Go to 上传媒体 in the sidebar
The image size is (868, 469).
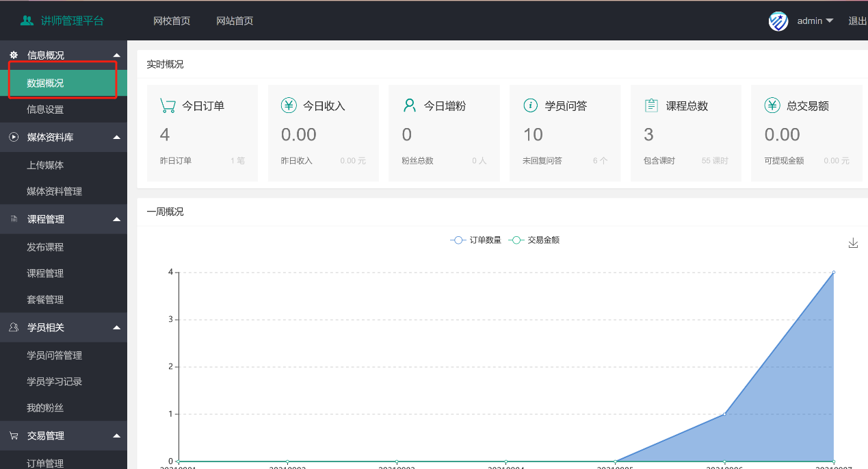tap(45, 165)
